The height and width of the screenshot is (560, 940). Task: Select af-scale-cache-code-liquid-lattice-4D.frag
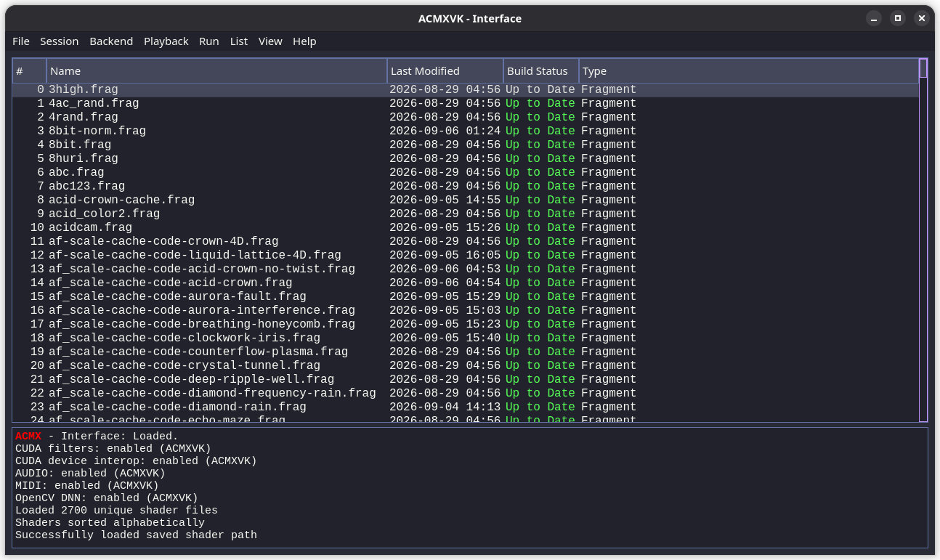click(x=466, y=256)
